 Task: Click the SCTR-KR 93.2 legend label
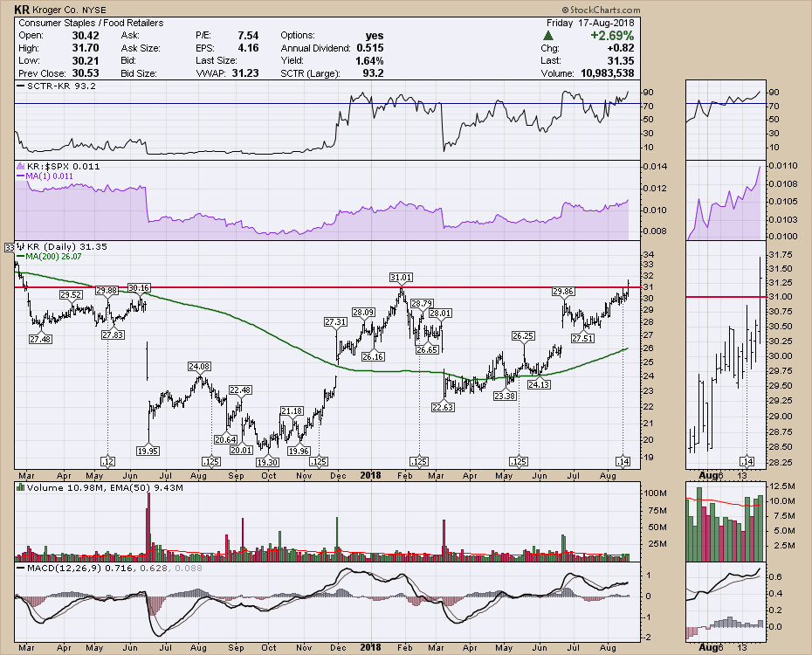(x=61, y=86)
